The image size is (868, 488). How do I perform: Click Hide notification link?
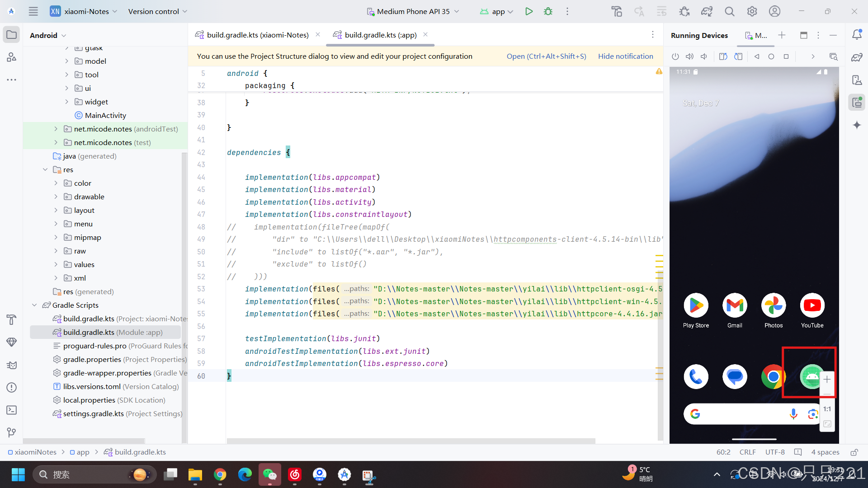pyautogui.click(x=625, y=56)
